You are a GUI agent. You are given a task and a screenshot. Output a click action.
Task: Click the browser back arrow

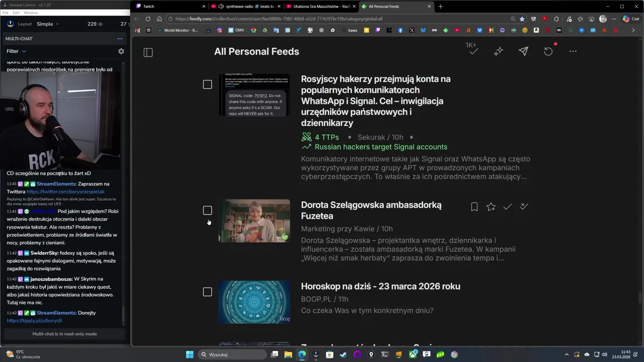(137, 19)
